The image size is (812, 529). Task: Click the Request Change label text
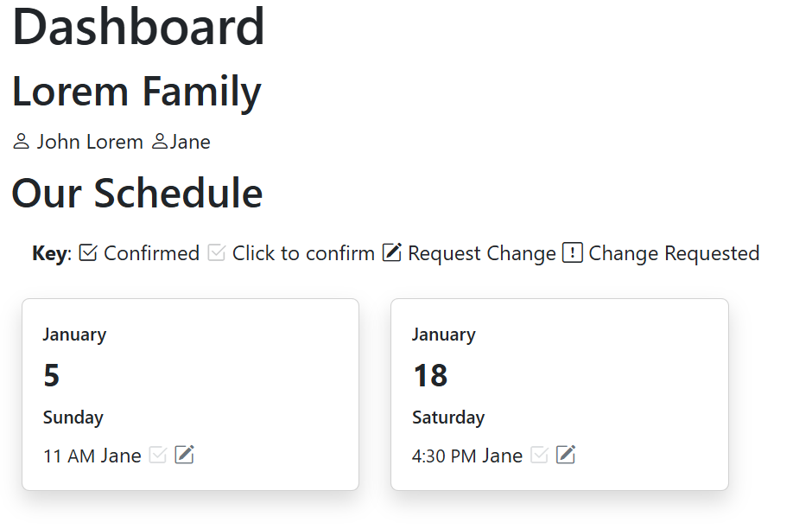point(482,253)
